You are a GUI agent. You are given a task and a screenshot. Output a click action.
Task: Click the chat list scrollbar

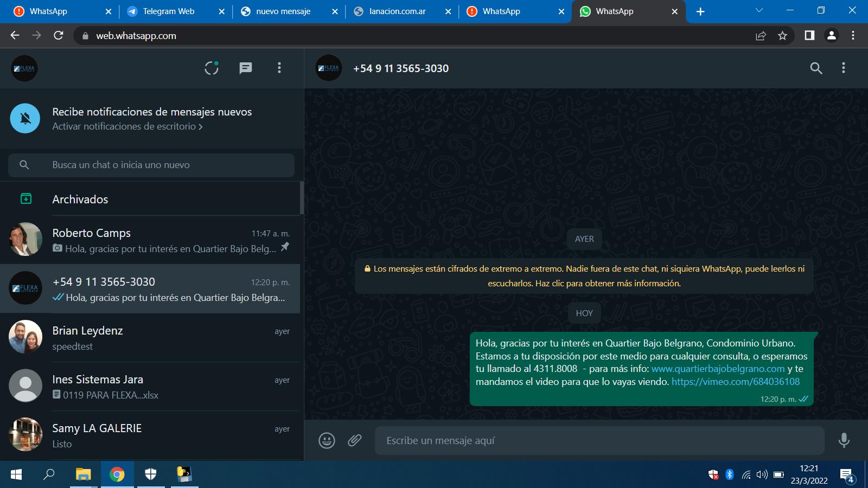click(x=302, y=198)
